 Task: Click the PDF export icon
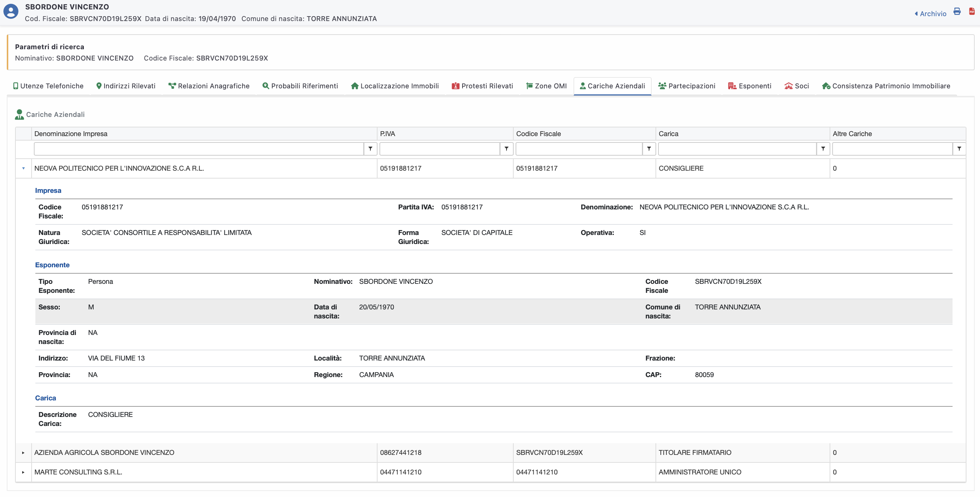click(x=971, y=11)
